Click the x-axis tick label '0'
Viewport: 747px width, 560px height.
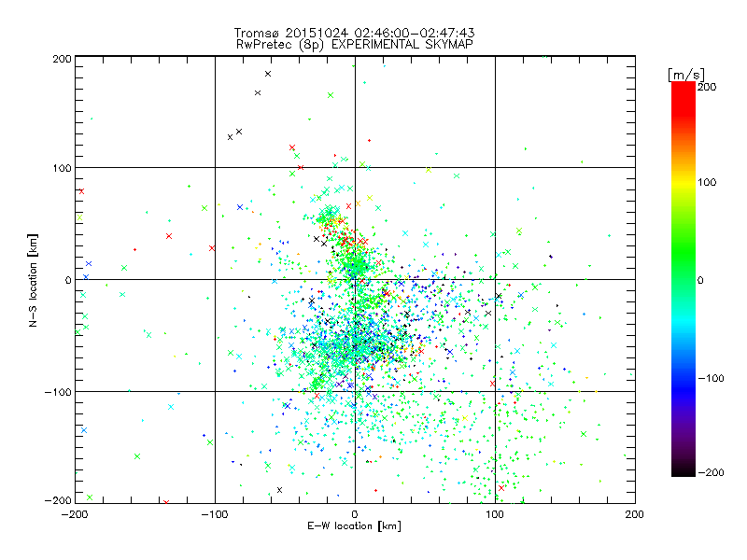pyautogui.click(x=355, y=514)
